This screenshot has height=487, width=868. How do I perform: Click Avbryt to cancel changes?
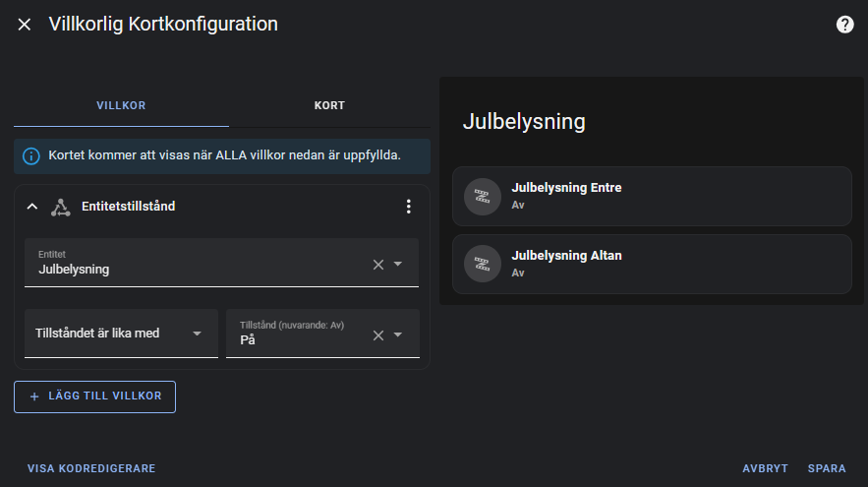pyautogui.click(x=765, y=468)
